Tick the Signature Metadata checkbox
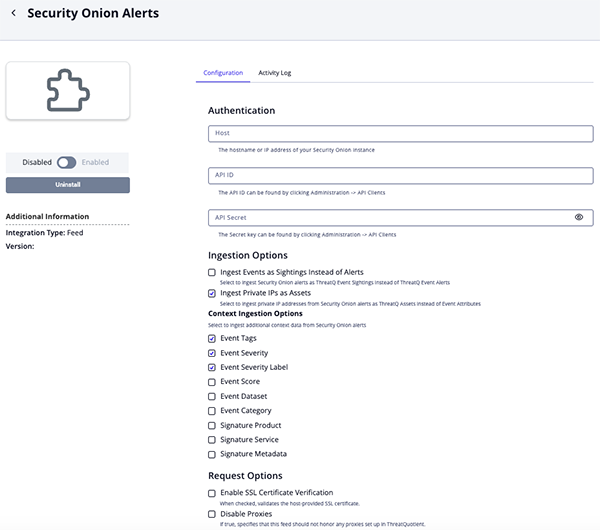This screenshot has height=530, width=600. tap(212, 455)
